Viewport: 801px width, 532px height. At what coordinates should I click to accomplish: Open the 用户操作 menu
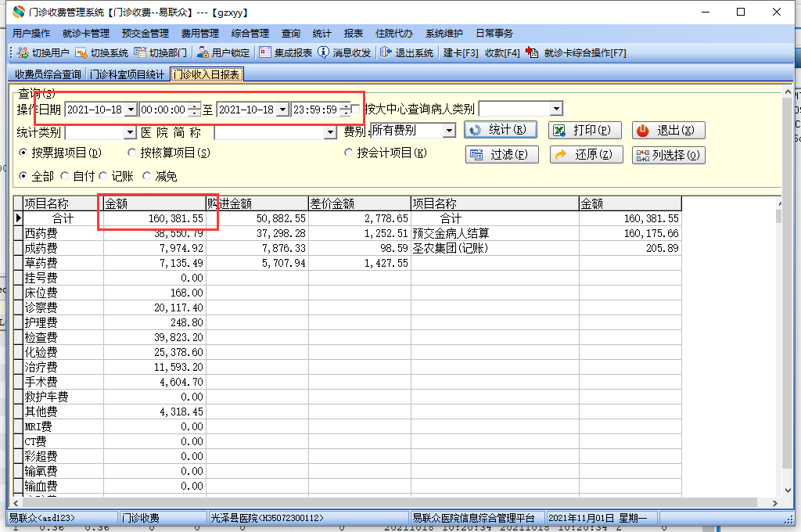(31, 33)
